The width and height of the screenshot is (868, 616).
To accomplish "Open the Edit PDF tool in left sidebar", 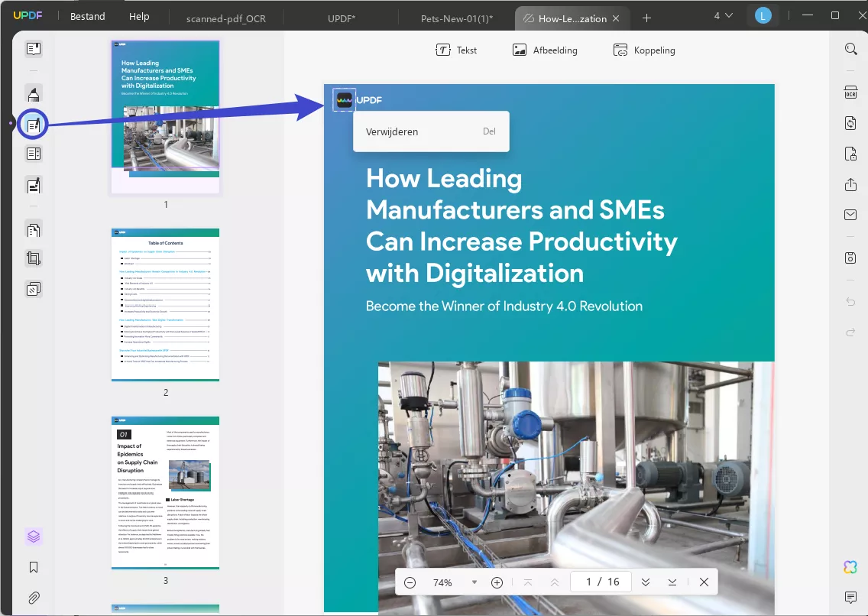I will click(x=33, y=125).
